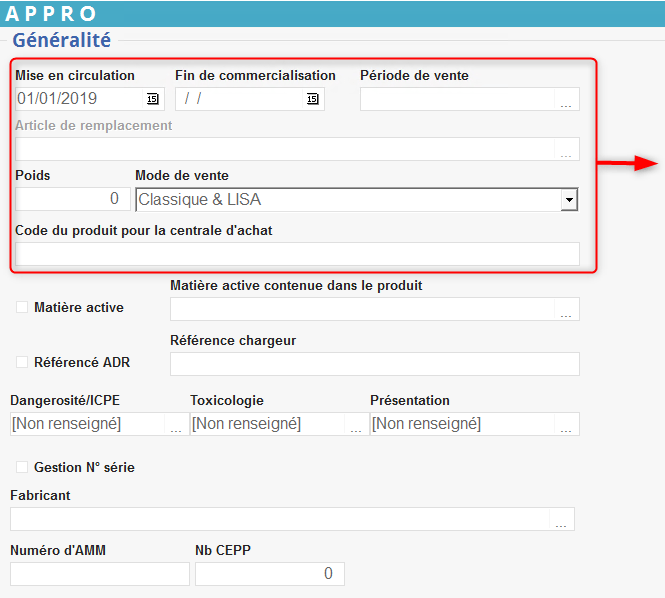Viewport: 665px width, 598px height.
Task: Check the Gestion N° série checkbox
Action: (x=22, y=467)
